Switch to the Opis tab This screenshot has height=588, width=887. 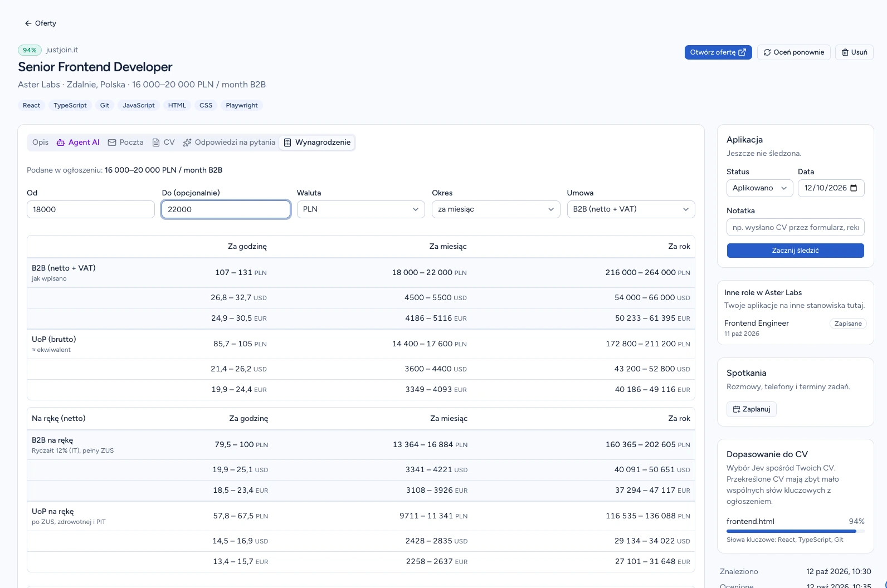click(41, 143)
